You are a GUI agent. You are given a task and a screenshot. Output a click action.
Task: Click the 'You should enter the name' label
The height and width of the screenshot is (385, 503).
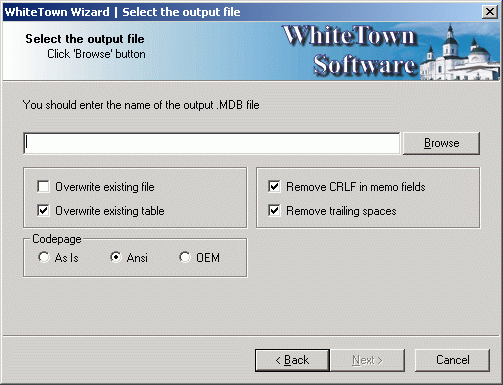pyautogui.click(x=141, y=105)
